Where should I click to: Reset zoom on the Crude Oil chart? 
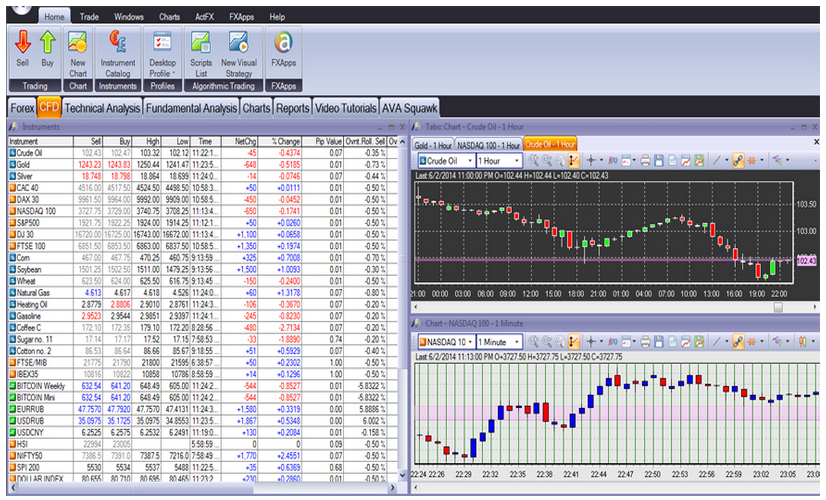560,161
